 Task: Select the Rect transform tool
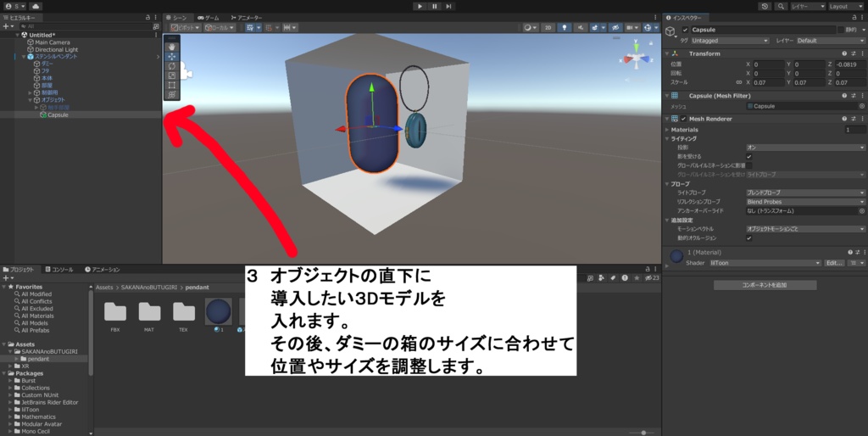click(x=171, y=85)
